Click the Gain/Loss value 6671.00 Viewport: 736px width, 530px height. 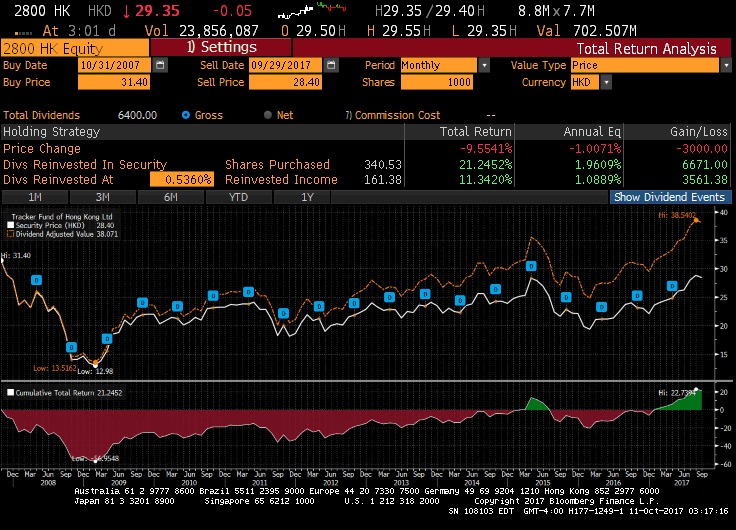(705, 165)
